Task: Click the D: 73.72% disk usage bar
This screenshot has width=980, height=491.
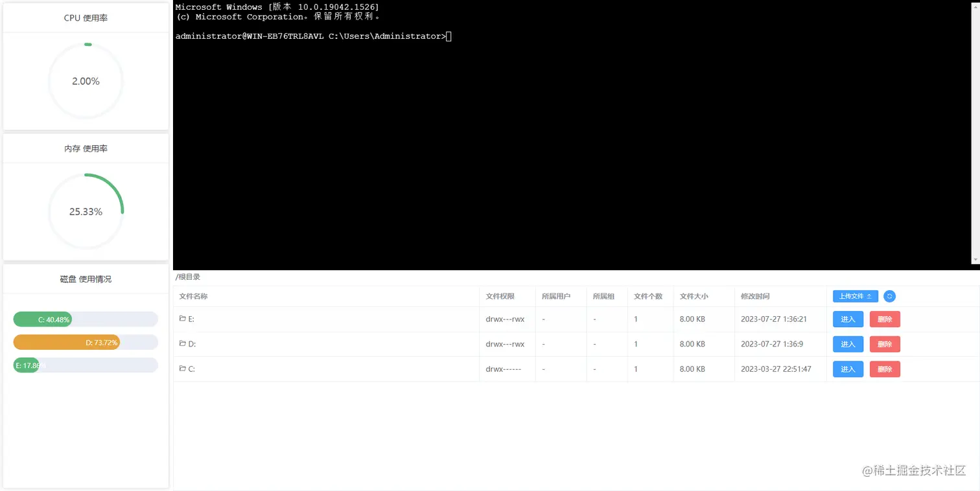Action: (x=86, y=342)
